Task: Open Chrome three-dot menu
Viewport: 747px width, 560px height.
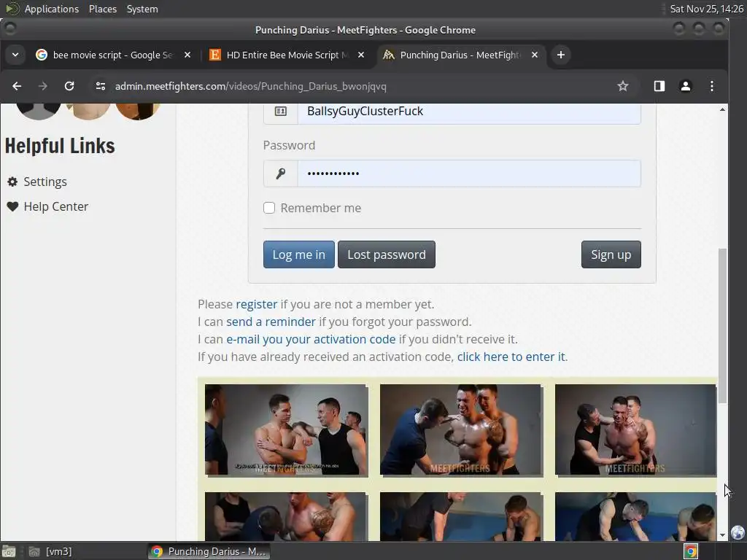Action: (712, 86)
